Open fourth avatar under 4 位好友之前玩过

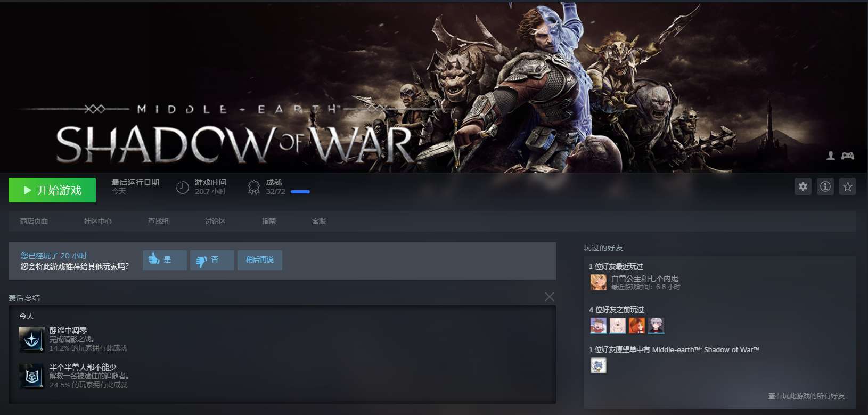(656, 326)
